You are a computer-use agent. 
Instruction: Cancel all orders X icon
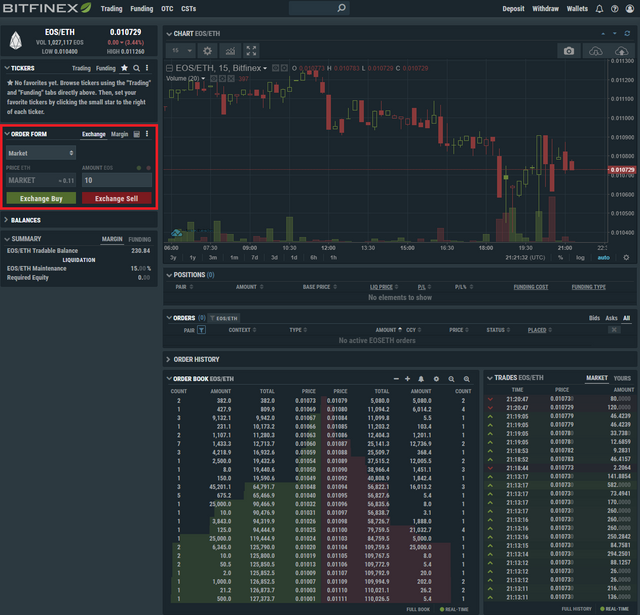614,330
